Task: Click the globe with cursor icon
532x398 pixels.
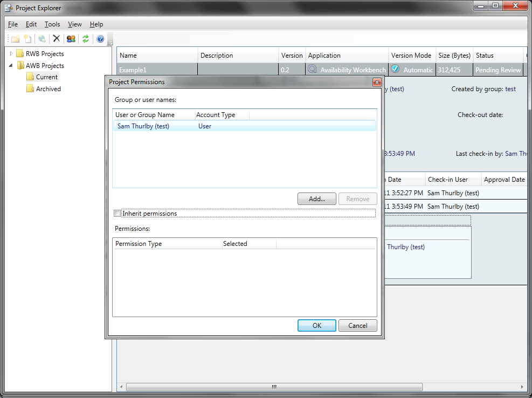Action: pyautogui.click(x=42, y=39)
